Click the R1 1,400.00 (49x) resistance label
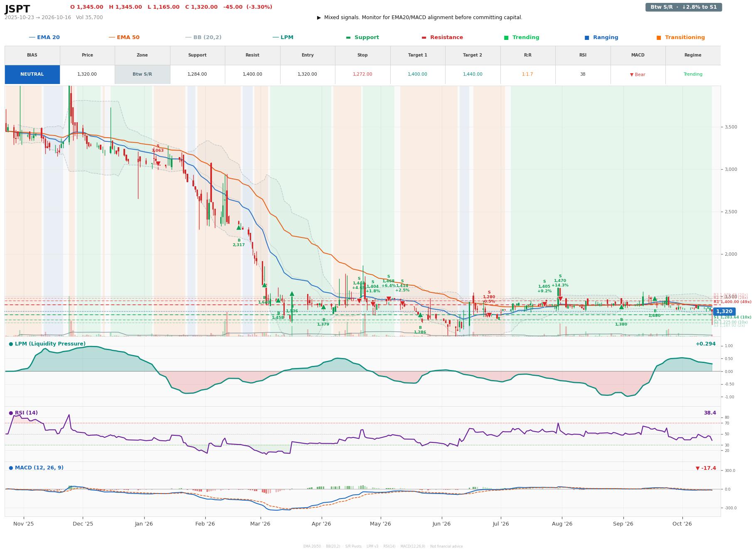 (x=732, y=302)
